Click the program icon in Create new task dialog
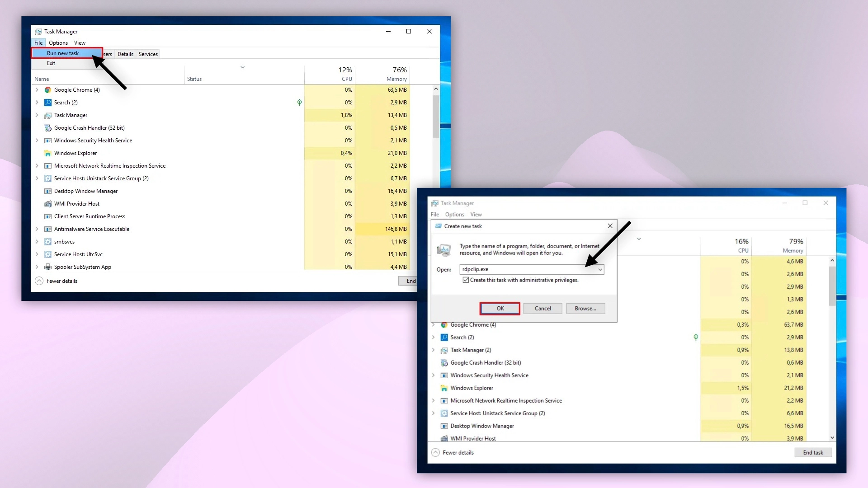Image resolution: width=868 pixels, height=488 pixels. (x=444, y=249)
